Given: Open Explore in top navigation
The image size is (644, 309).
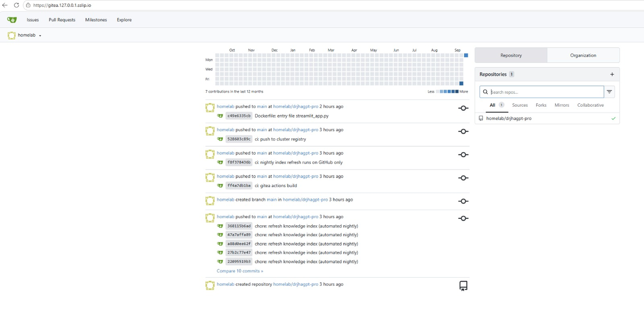Looking at the screenshot, I should click(124, 20).
